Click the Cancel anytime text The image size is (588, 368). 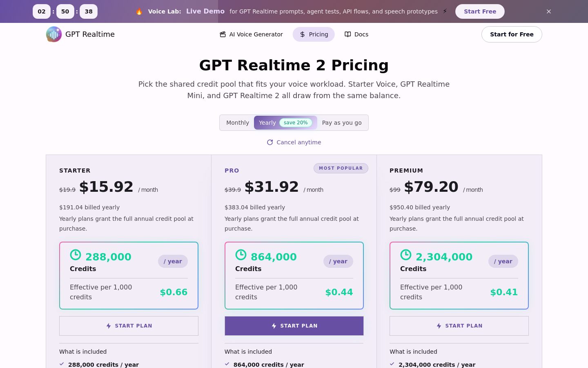[299, 142]
